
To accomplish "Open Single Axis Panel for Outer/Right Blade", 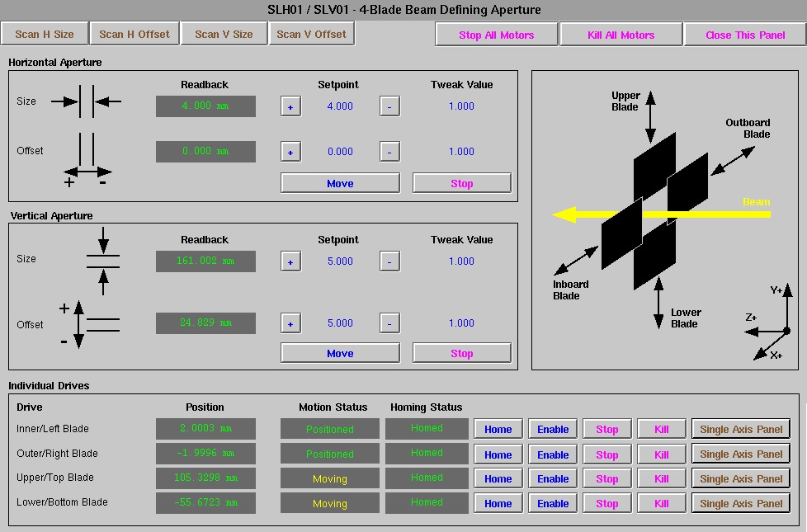I will tap(741, 454).
